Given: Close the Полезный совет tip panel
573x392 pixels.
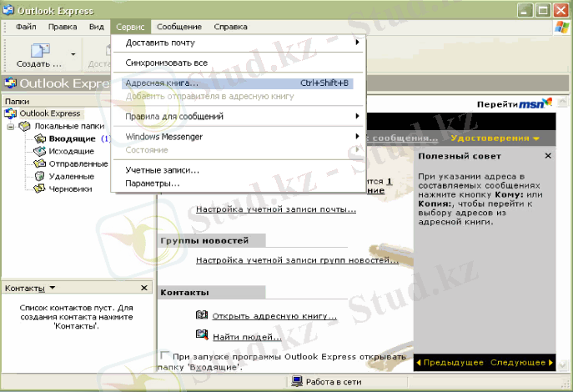Looking at the screenshot, I should [548, 156].
